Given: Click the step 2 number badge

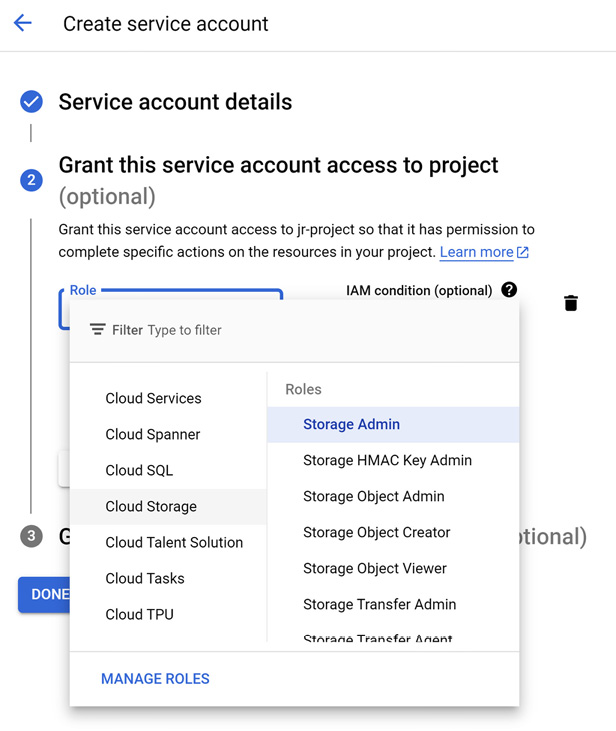Looking at the screenshot, I should click(31, 180).
